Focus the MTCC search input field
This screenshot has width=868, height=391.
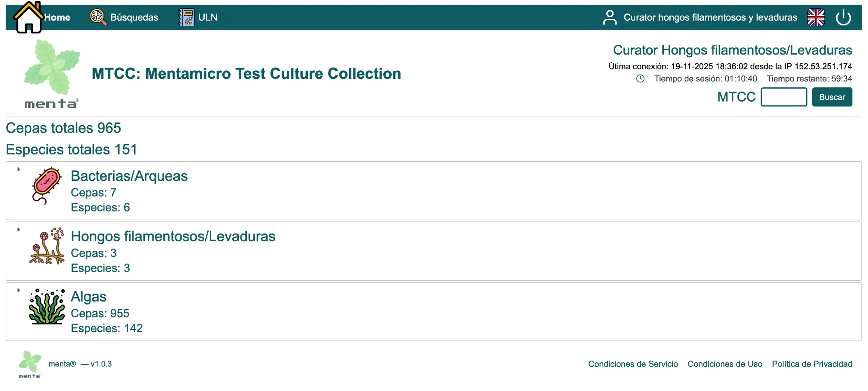784,97
